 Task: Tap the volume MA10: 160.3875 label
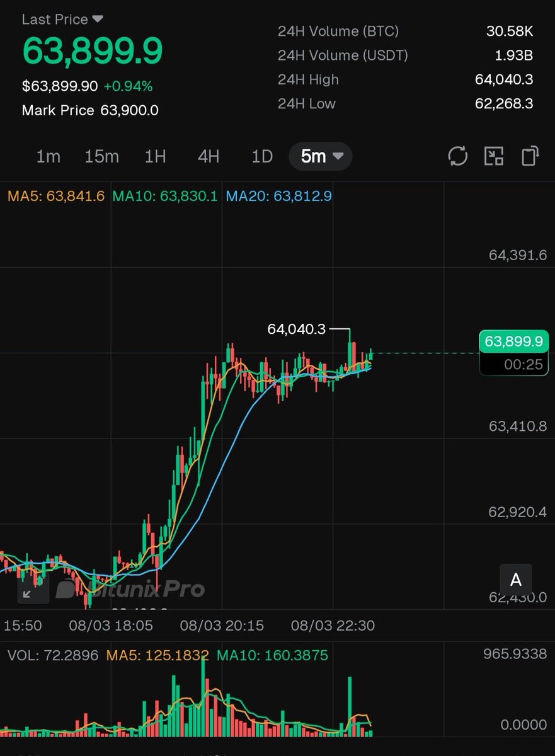pyautogui.click(x=272, y=655)
